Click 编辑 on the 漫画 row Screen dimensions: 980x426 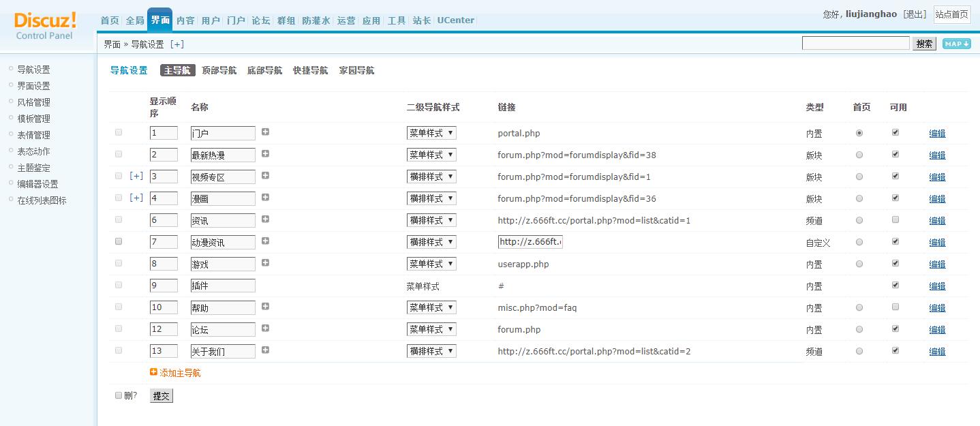click(936, 198)
